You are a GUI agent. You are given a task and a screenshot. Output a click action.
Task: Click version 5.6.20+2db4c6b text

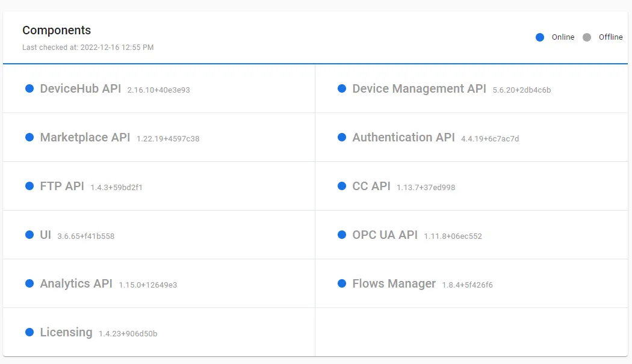pyautogui.click(x=522, y=90)
